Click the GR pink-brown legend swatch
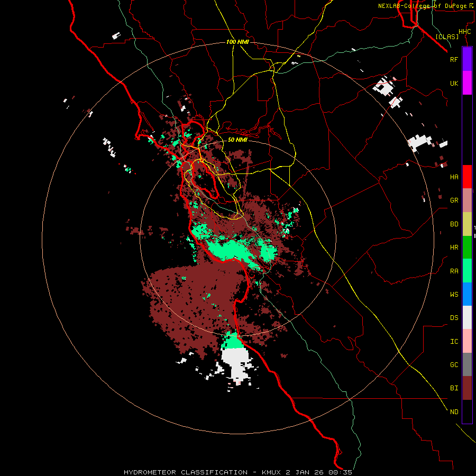This screenshot has width=476, height=476. click(467, 200)
